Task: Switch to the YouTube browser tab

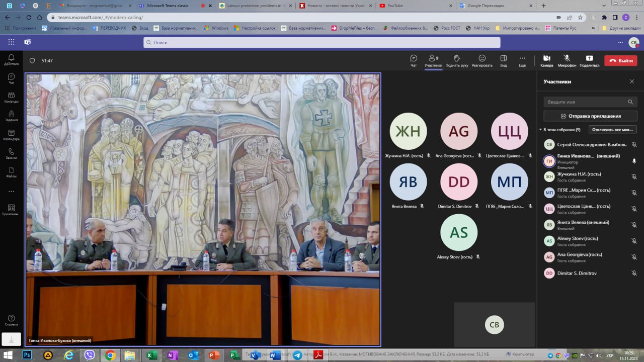Action: 416,6
